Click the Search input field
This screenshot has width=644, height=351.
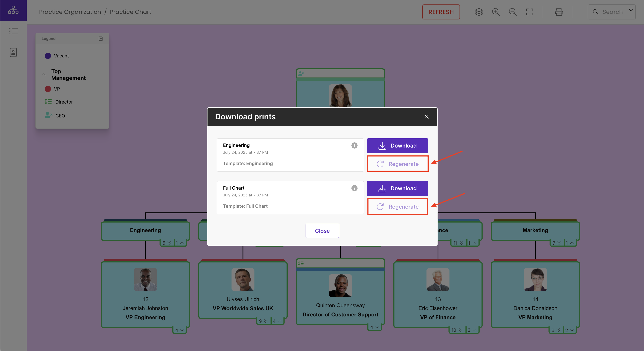point(612,12)
